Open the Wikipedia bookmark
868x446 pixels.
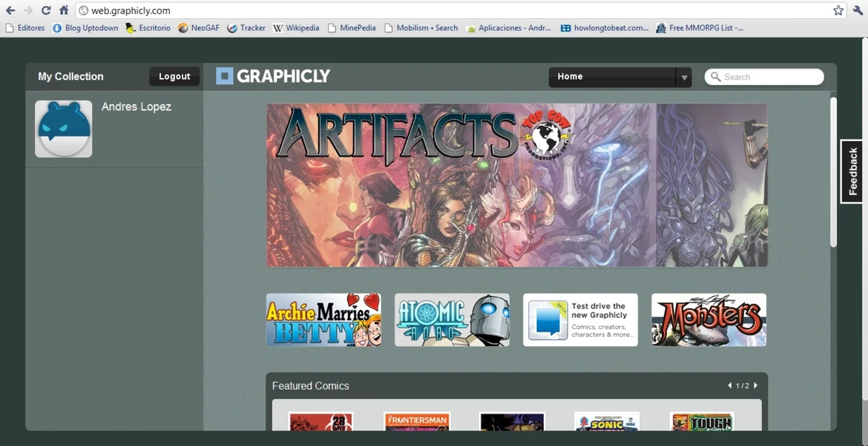point(296,28)
